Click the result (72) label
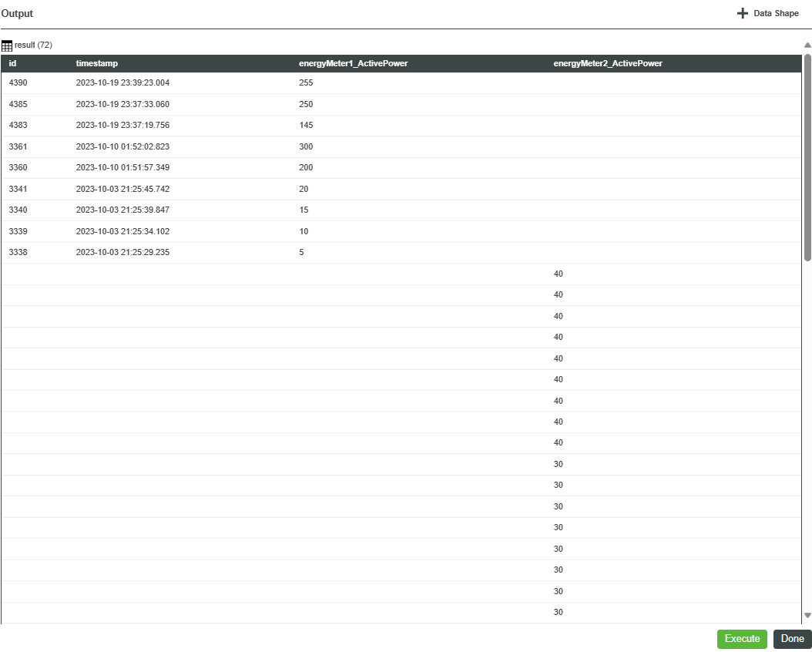This screenshot has width=812, height=652. click(x=34, y=45)
